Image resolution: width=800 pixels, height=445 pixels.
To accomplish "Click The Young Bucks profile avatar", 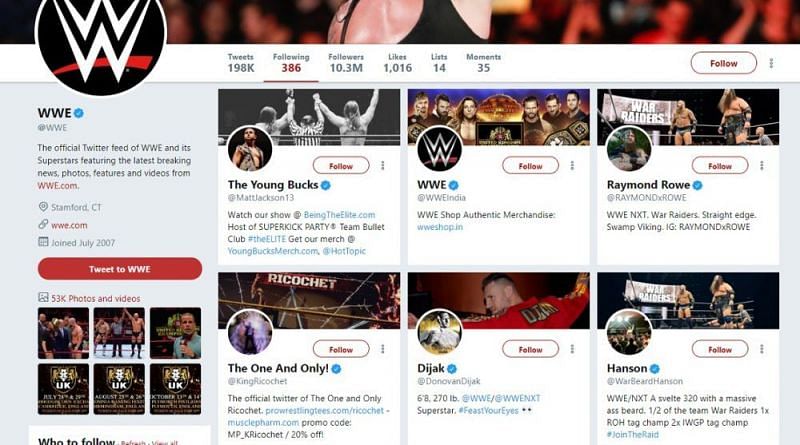I will click(x=250, y=149).
